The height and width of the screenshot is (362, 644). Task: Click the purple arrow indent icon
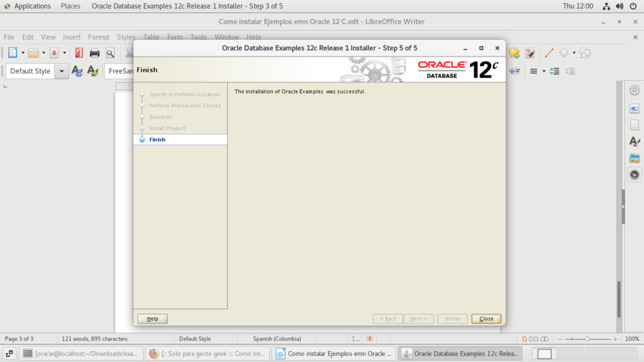(x=514, y=71)
